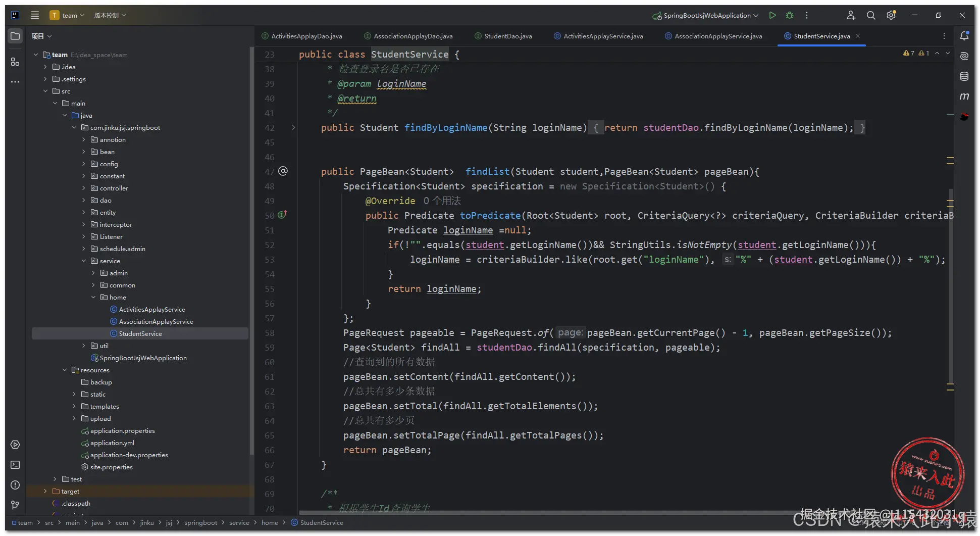Select ActivitiesApplayService in project tree
This screenshot has width=980, height=536.
pyautogui.click(x=152, y=309)
